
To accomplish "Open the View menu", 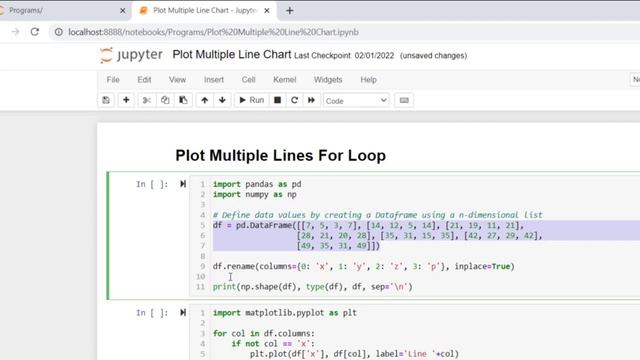I will [177, 80].
